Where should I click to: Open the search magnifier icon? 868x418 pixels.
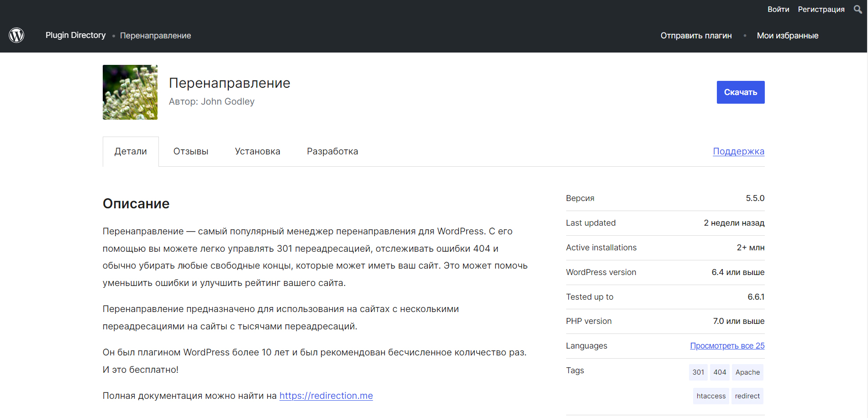coord(857,9)
